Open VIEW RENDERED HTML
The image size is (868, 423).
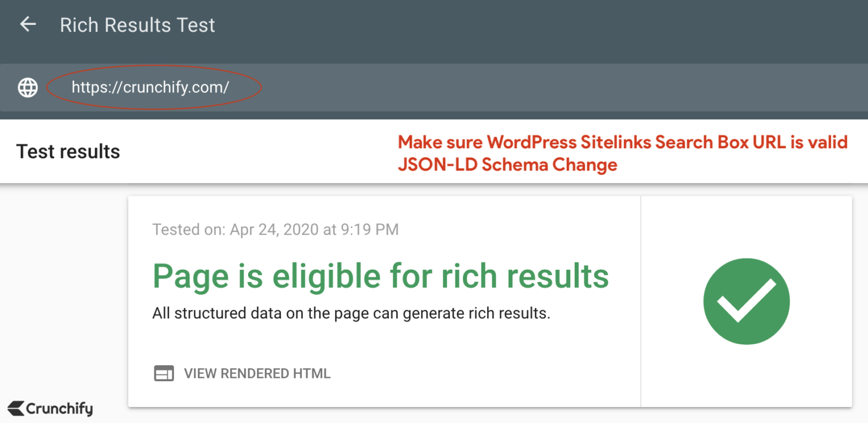pyautogui.click(x=257, y=373)
